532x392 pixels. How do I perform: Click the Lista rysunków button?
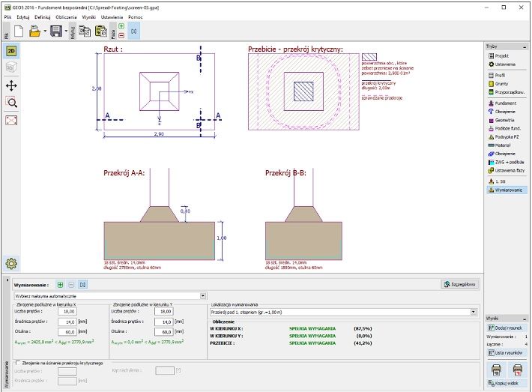(x=506, y=353)
